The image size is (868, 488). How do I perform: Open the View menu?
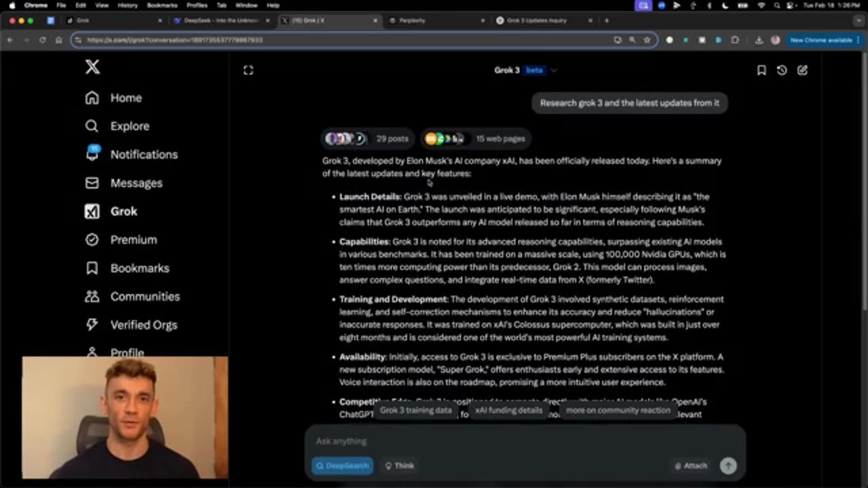click(x=102, y=5)
